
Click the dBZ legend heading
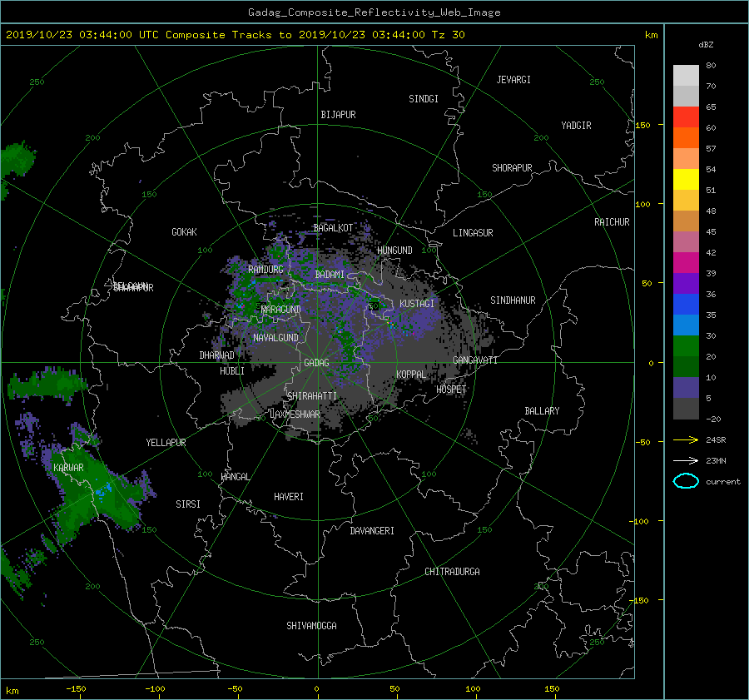pyautogui.click(x=706, y=44)
